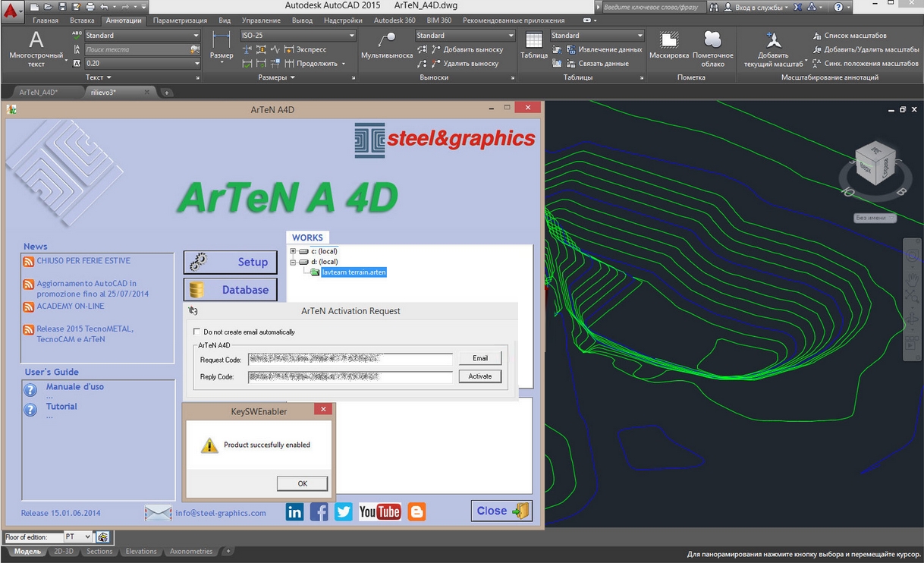The width and height of the screenshot is (924, 563).
Task: Switch to the Главная ribbon tab
Action: pos(46,20)
